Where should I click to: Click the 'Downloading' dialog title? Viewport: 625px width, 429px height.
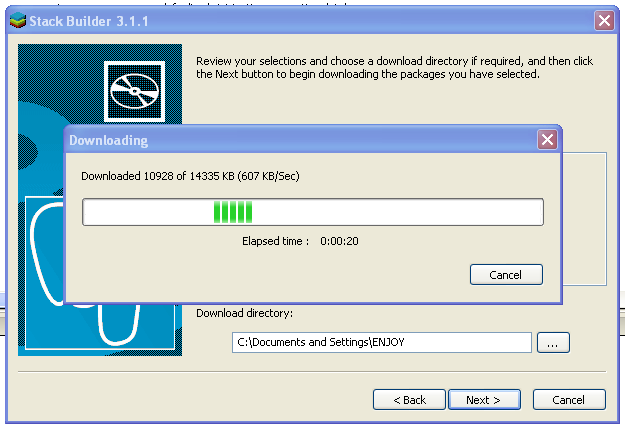pyautogui.click(x=108, y=140)
